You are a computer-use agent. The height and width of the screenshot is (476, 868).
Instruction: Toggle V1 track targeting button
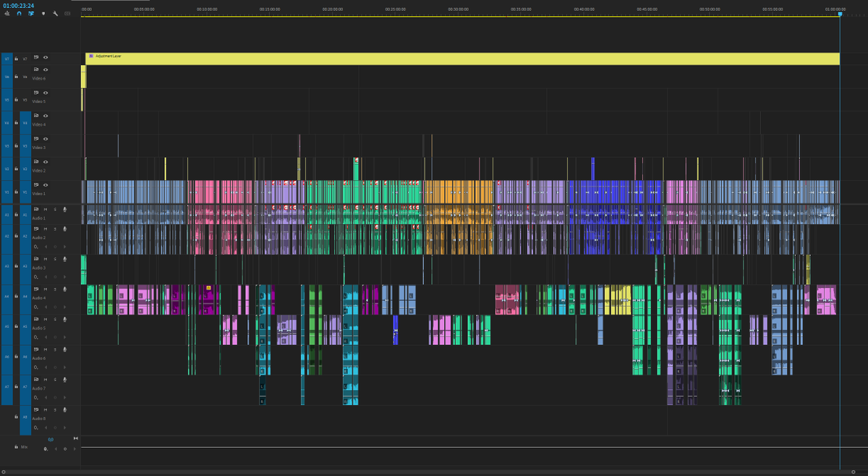click(25, 192)
